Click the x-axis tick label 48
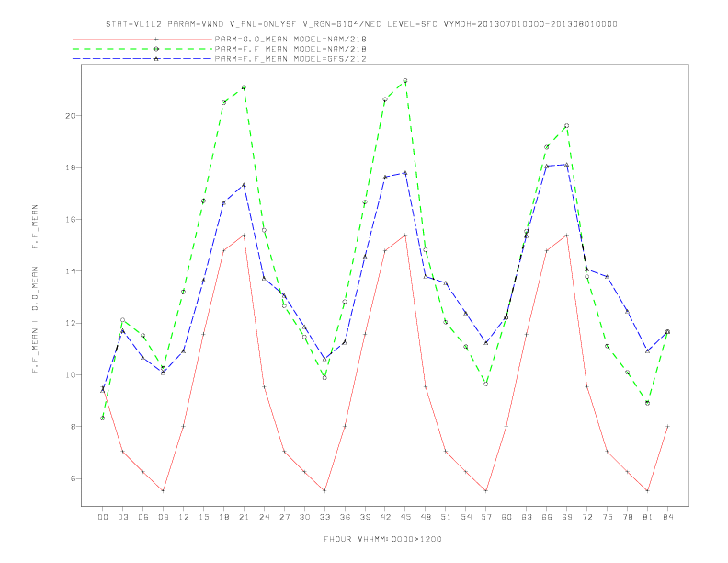Viewport: 728px width, 563px height. click(426, 517)
